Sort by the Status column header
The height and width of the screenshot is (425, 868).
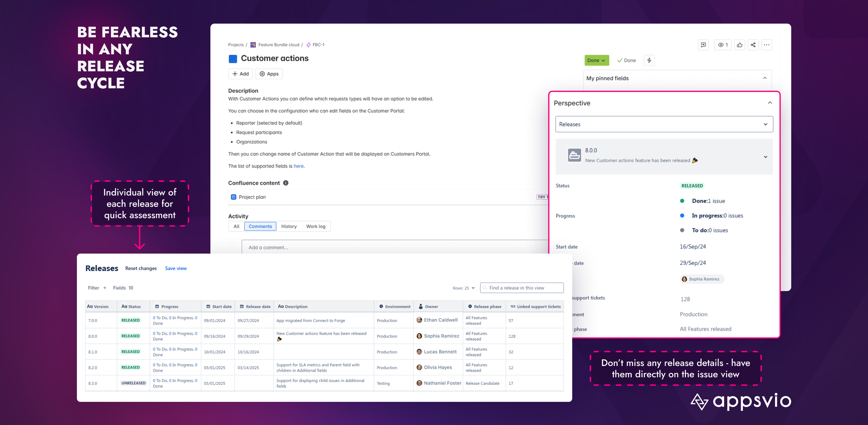(134, 306)
